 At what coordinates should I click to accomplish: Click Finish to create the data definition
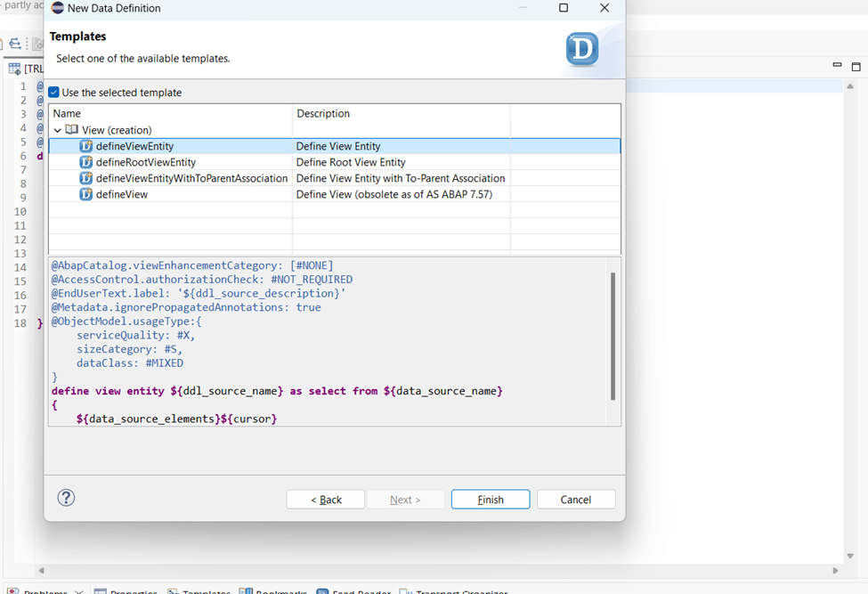(490, 500)
